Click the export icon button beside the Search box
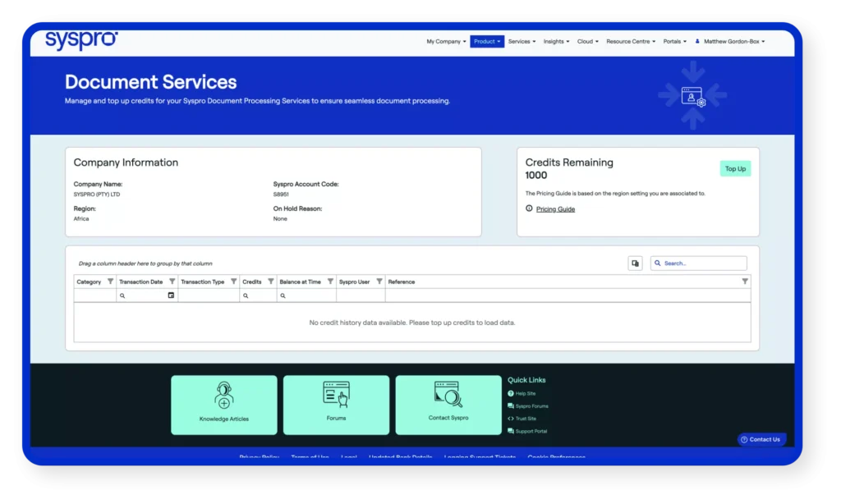Viewport: 841px width, 504px height. [x=635, y=263]
